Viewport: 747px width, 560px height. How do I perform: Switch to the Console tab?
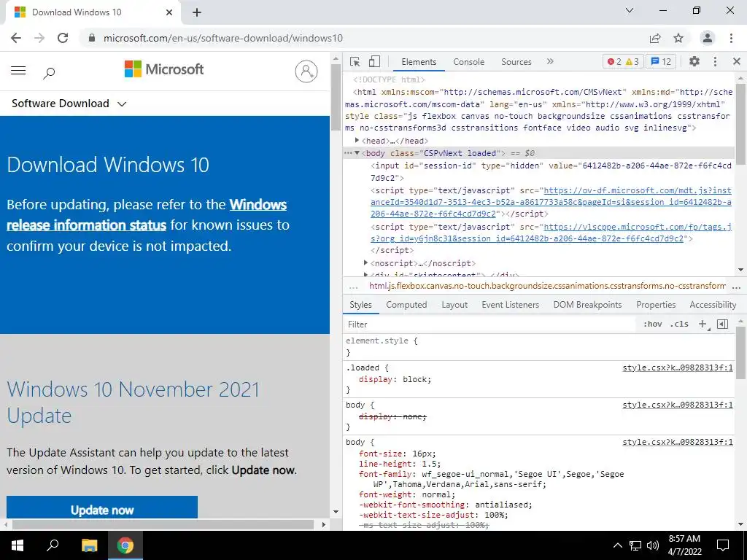point(469,62)
